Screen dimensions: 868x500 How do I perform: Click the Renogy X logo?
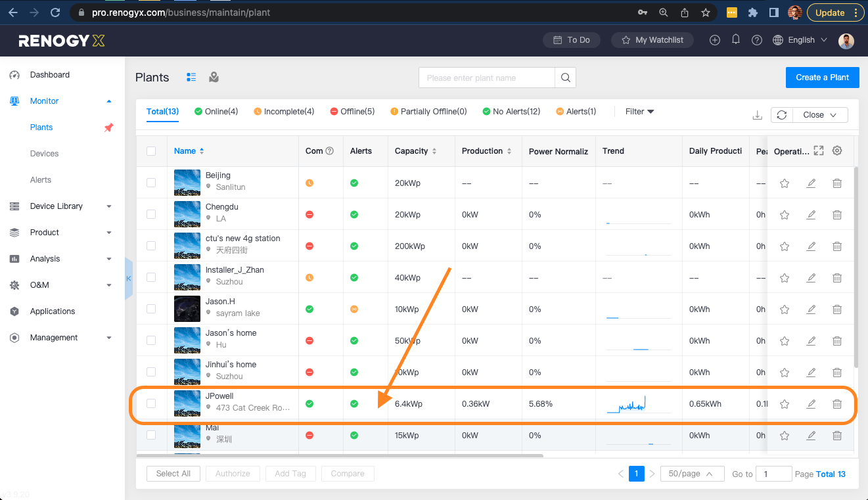[62, 41]
